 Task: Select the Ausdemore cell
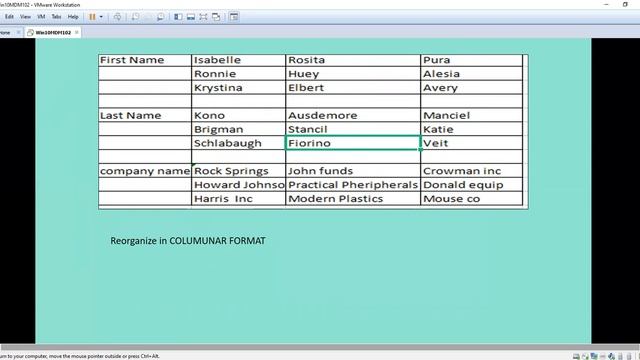[x=353, y=116]
